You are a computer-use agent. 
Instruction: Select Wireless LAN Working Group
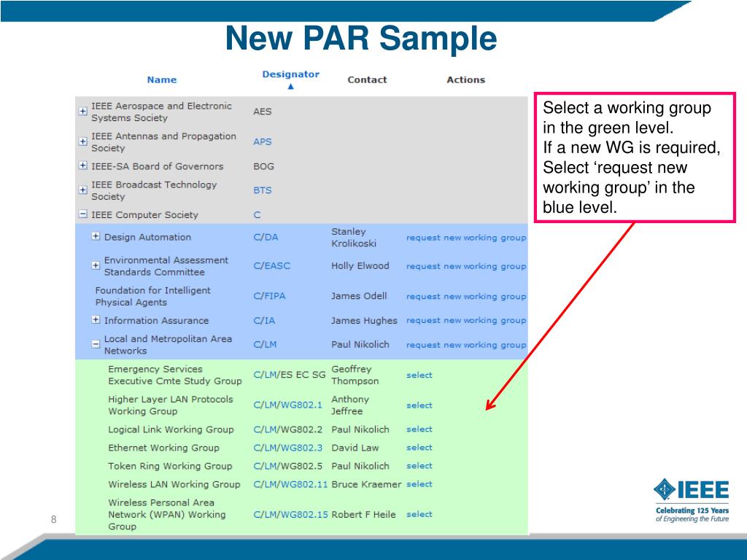point(419,484)
